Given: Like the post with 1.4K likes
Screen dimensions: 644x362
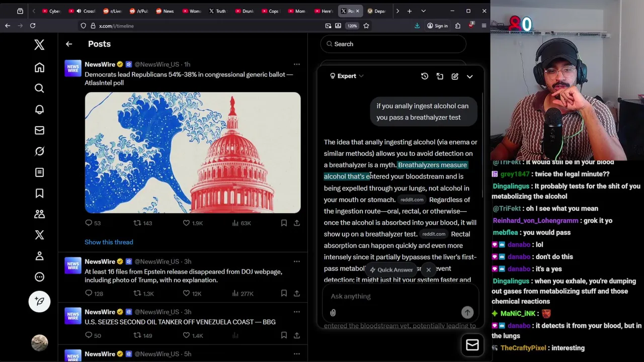Looking at the screenshot, I should [193, 335].
